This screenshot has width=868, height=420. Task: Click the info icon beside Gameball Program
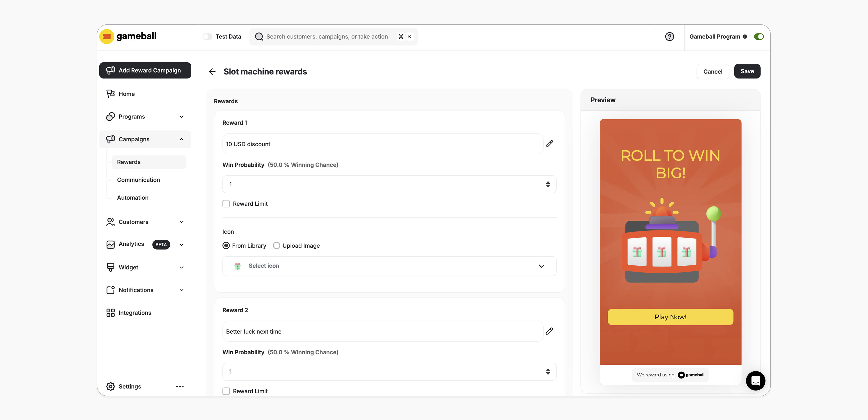pos(745,36)
